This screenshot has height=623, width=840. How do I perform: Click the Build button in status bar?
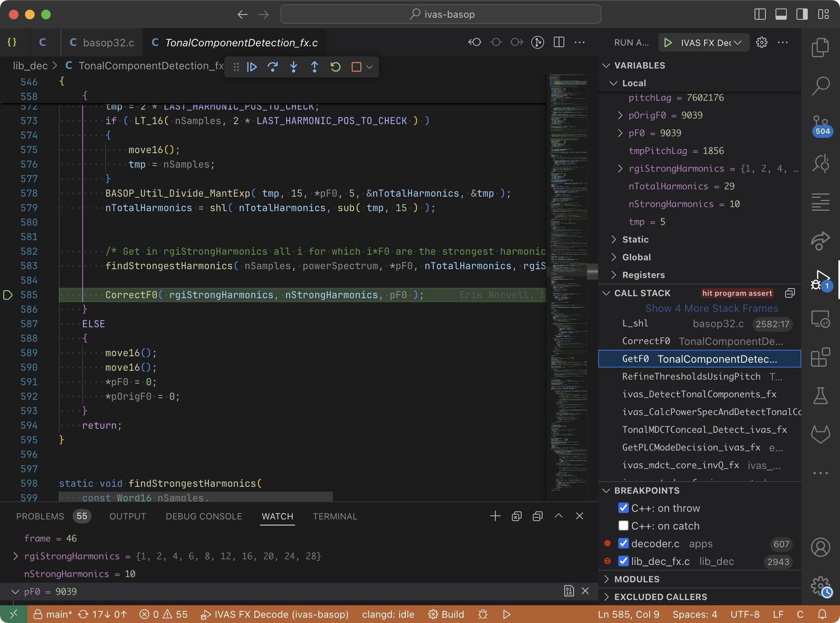446,614
